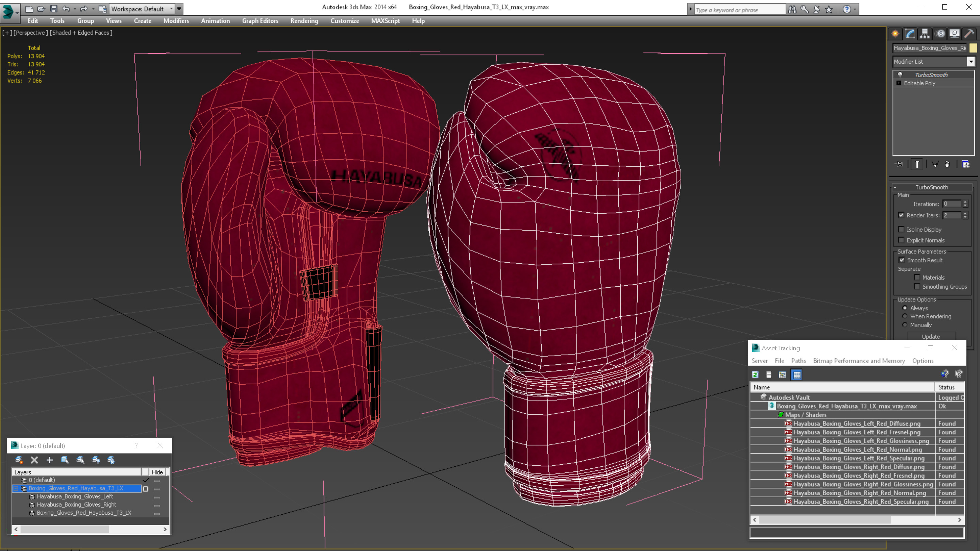980x551 pixels.
Task: Open the Create command panel tab
Action: 895,34
